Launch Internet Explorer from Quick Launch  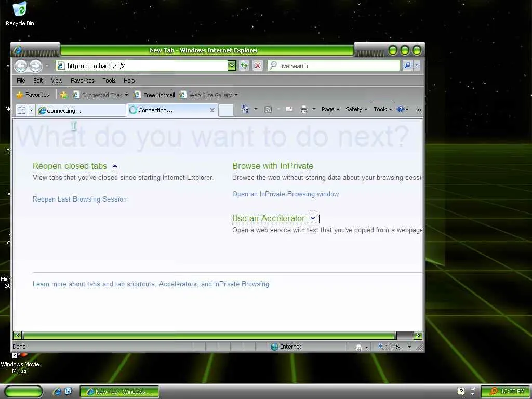[57, 392]
